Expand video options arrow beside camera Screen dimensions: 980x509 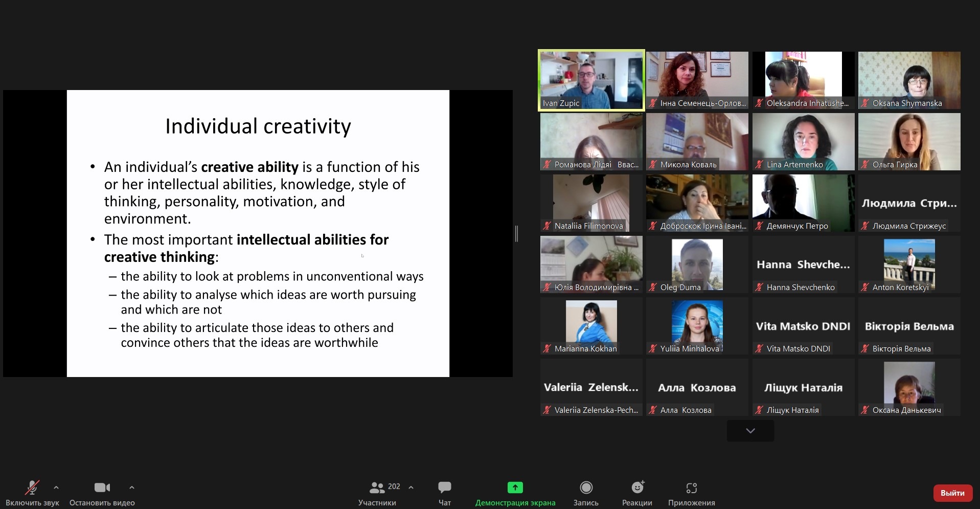[132, 488]
